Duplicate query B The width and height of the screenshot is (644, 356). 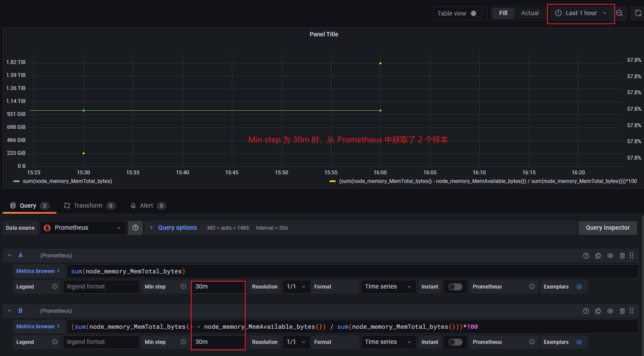pyautogui.click(x=598, y=311)
